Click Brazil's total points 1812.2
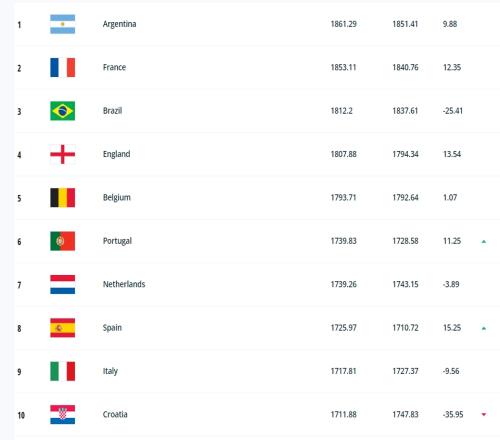This screenshot has height=440, width=500. point(341,111)
